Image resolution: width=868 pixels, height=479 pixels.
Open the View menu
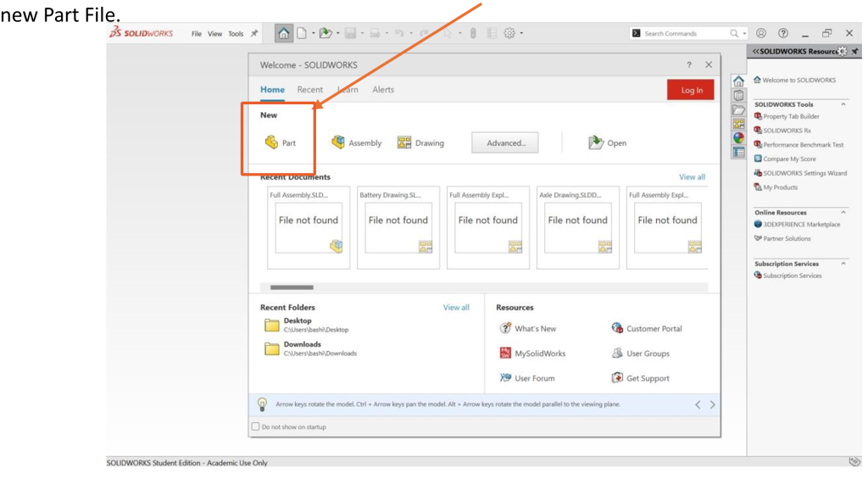coord(214,34)
